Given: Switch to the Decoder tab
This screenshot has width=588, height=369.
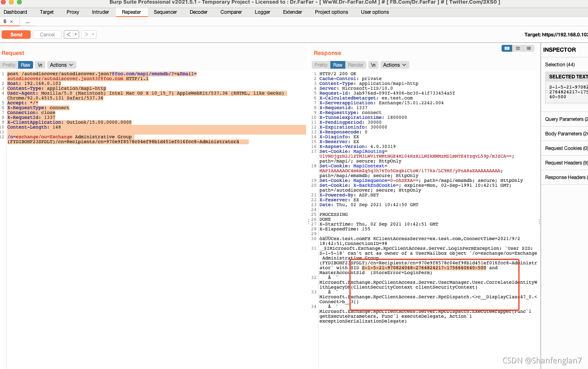Looking at the screenshot, I should (199, 12).
